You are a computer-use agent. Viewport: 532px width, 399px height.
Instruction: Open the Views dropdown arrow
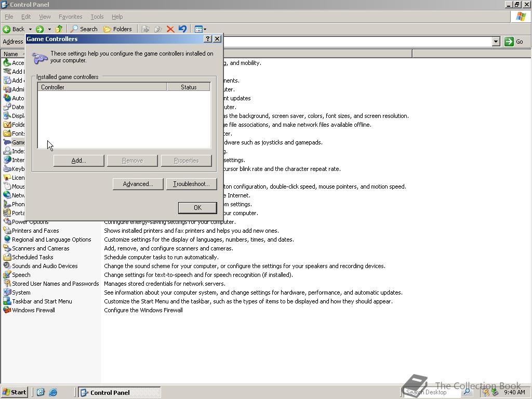click(x=205, y=30)
